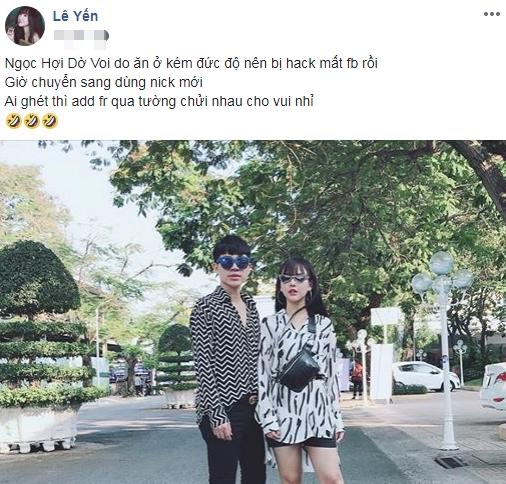Click the black belt bag in photo

coord(298,371)
